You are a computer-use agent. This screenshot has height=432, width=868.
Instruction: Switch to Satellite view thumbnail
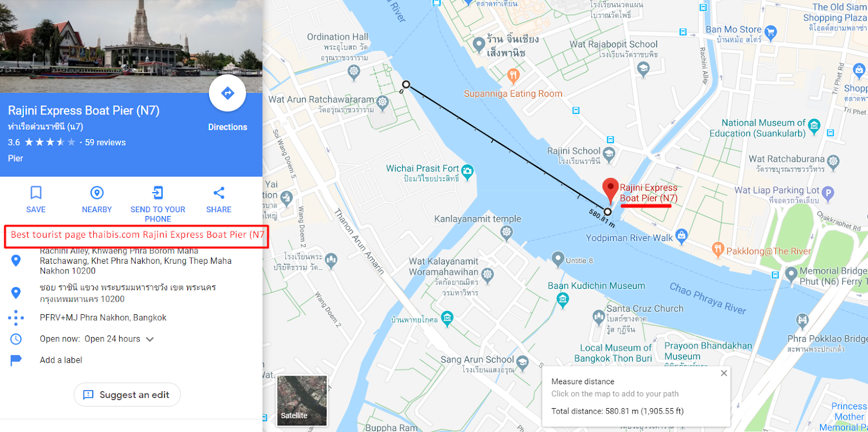pyautogui.click(x=302, y=400)
